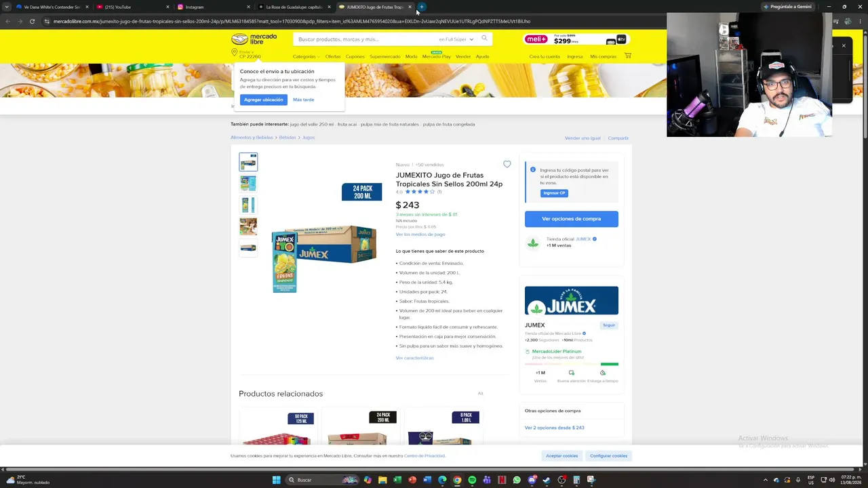868x488 pixels.
Task: Open the Moda menu item
Action: pyautogui.click(x=411, y=56)
